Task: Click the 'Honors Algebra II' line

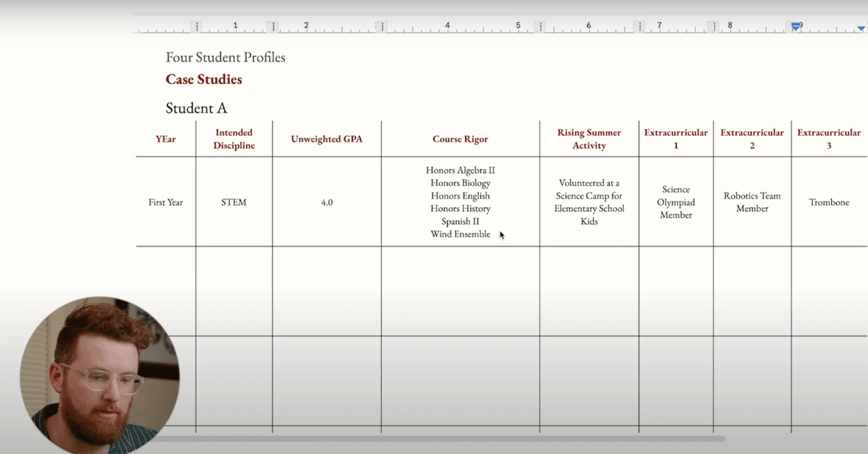Action: point(461,171)
